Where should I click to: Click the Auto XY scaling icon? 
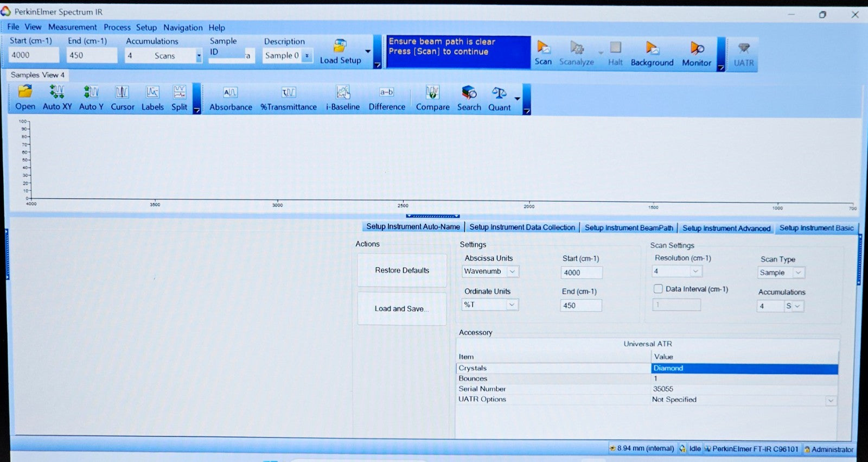(x=57, y=91)
